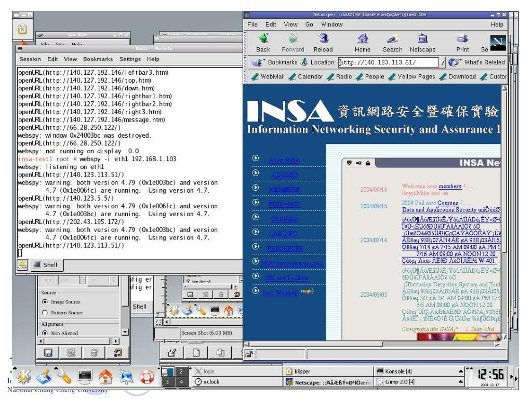The width and height of the screenshot is (532, 399).
Task: Switch to virtual desktop 2 in pager
Action: [181, 371]
